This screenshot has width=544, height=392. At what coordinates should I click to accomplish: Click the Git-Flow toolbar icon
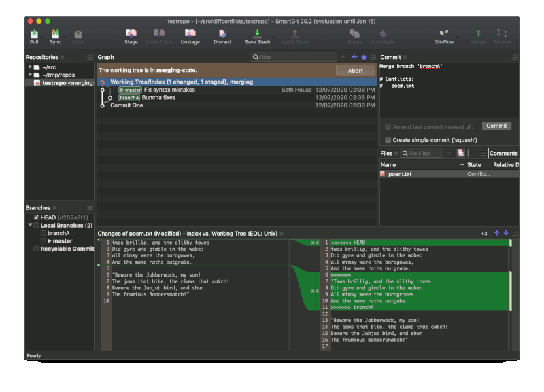(x=444, y=33)
